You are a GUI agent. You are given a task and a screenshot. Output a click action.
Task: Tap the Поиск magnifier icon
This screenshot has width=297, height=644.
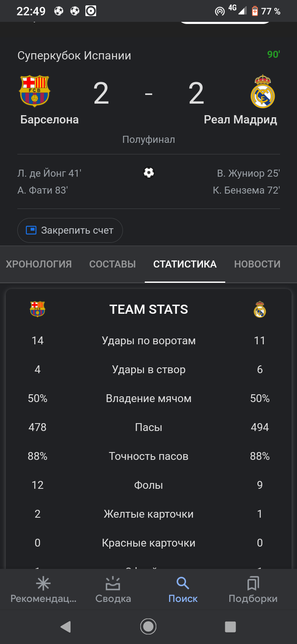183,583
